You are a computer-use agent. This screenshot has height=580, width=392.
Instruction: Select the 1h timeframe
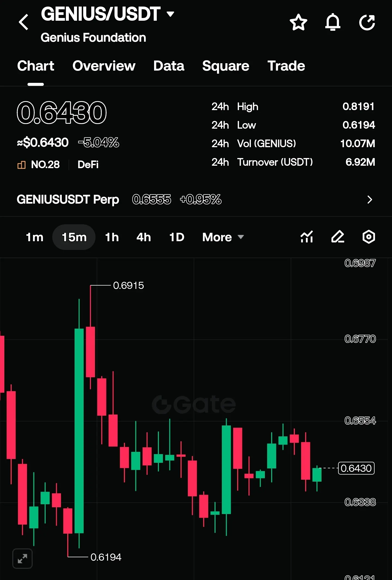(x=112, y=237)
